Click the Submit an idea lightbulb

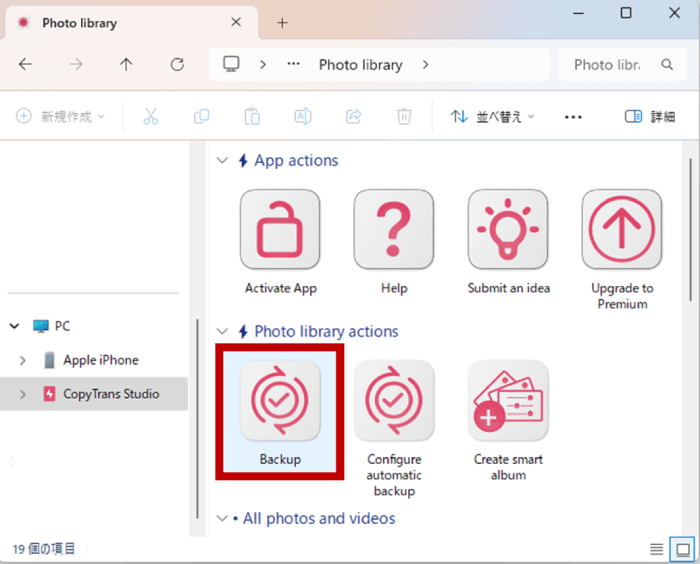(x=508, y=229)
